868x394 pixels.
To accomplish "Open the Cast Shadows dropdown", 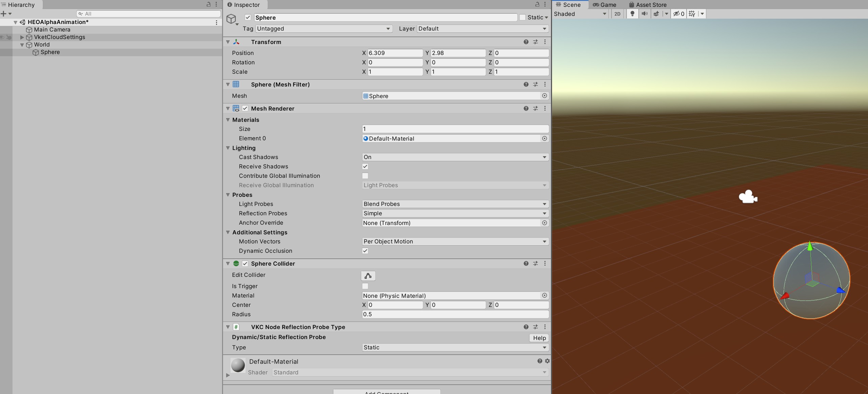I will [x=455, y=157].
